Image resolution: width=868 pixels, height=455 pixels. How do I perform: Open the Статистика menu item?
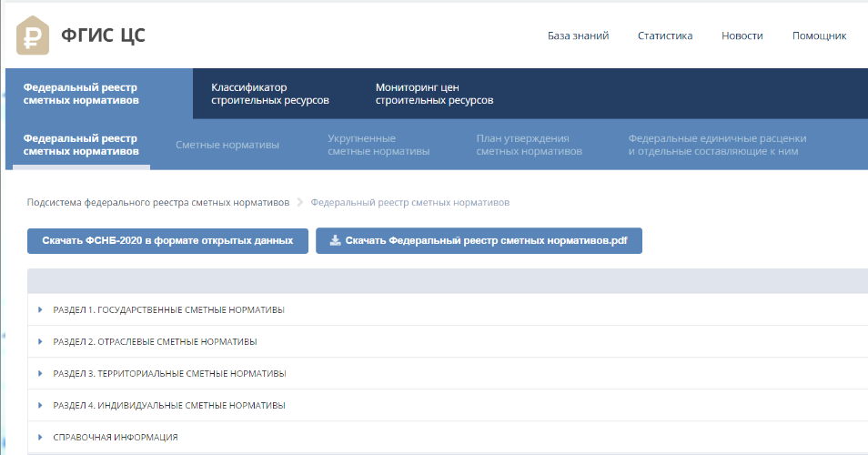pyautogui.click(x=664, y=36)
